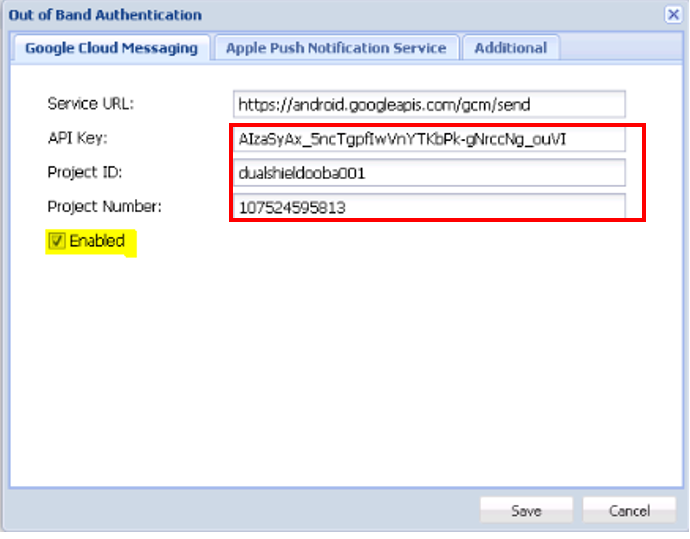This screenshot has width=690, height=539.
Task: Click the Enabled checkbox label text
Action: 97,241
